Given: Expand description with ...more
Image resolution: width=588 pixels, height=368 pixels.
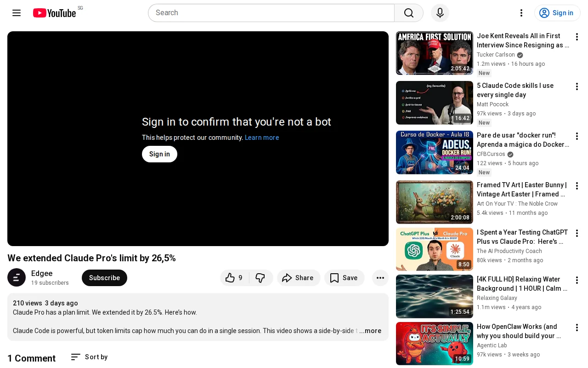Looking at the screenshot, I should (x=370, y=331).
